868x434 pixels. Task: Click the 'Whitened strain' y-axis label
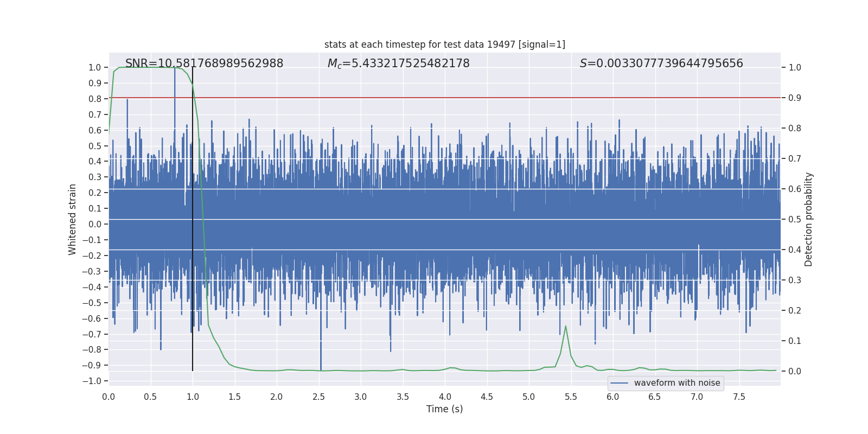pos(73,219)
